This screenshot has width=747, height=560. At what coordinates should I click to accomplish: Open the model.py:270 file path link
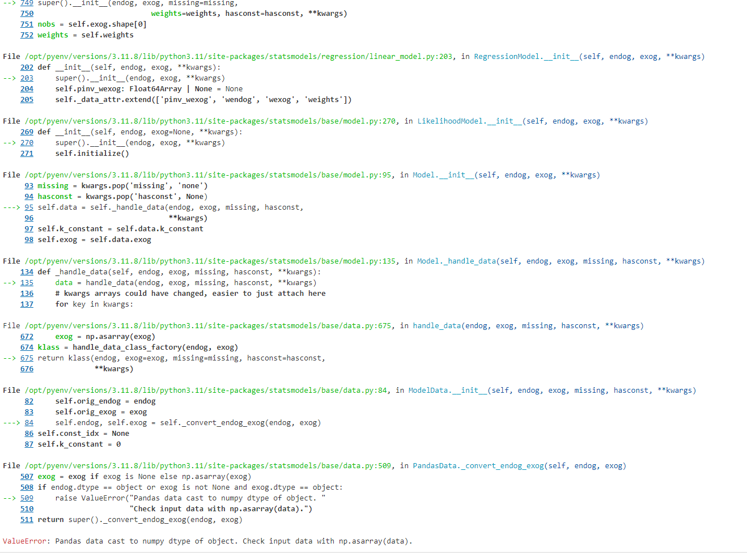coord(210,121)
